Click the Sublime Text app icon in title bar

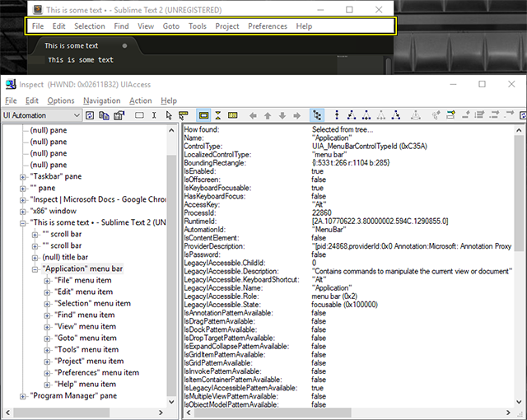pyautogui.click(x=38, y=10)
